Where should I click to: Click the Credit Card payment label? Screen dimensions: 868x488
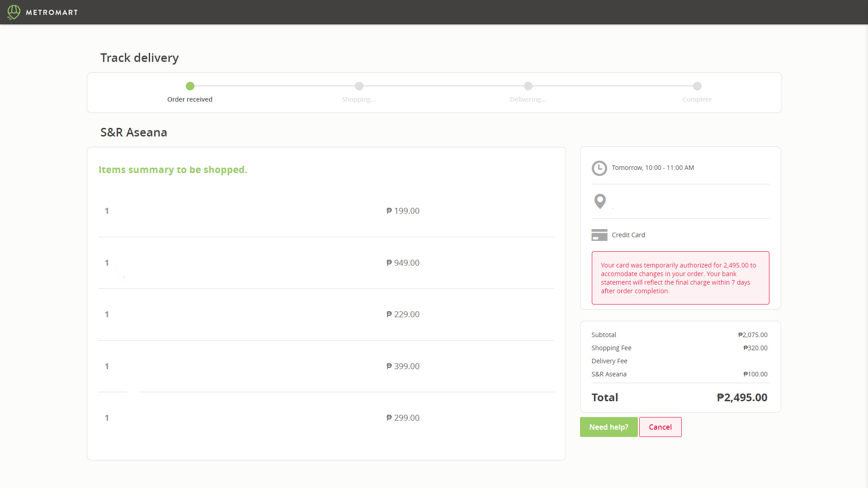tap(628, 235)
